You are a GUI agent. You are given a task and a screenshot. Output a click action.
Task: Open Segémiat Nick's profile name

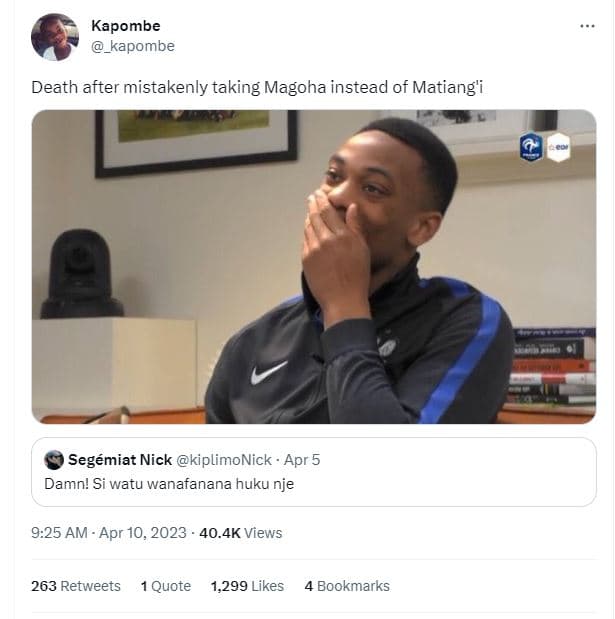click(x=119, y=460)
